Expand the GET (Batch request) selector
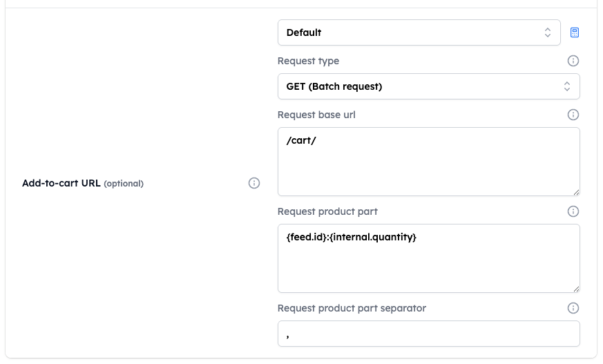The image size is (603, 364). pos(428,86)
